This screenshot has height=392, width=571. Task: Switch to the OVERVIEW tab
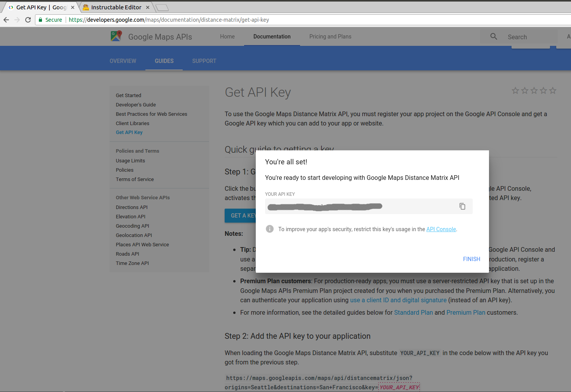tap(123, 61)
